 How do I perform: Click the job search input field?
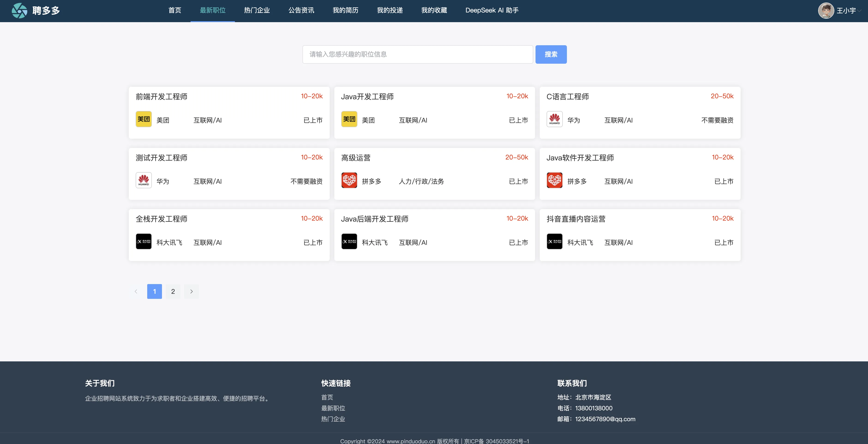417,54
